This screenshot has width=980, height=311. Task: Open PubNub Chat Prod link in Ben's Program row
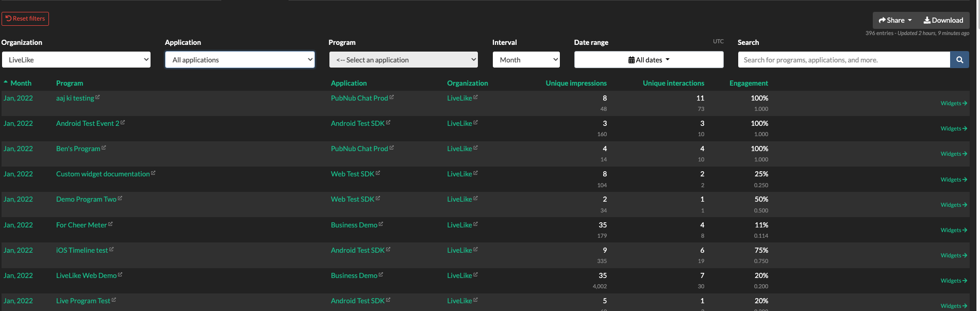359,149
